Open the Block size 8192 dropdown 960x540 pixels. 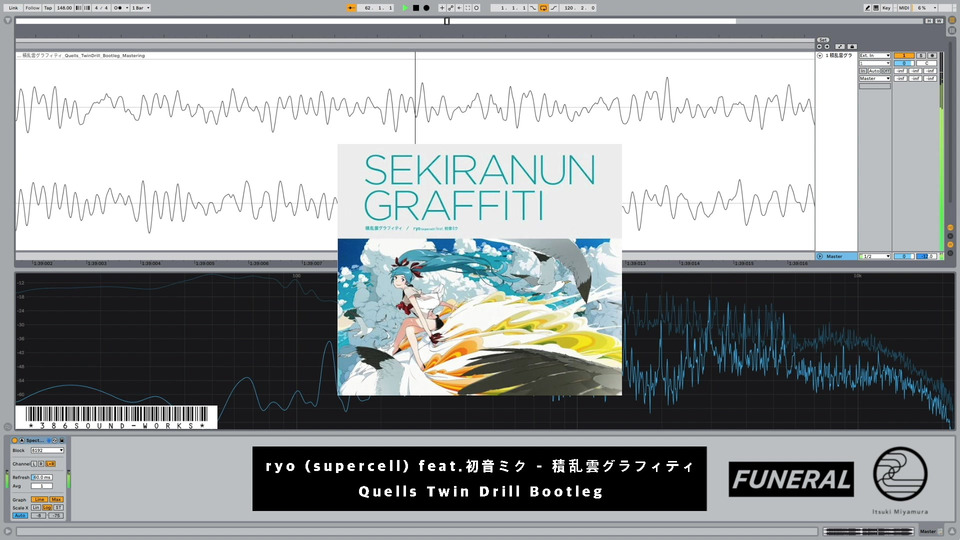click(47, 451)
